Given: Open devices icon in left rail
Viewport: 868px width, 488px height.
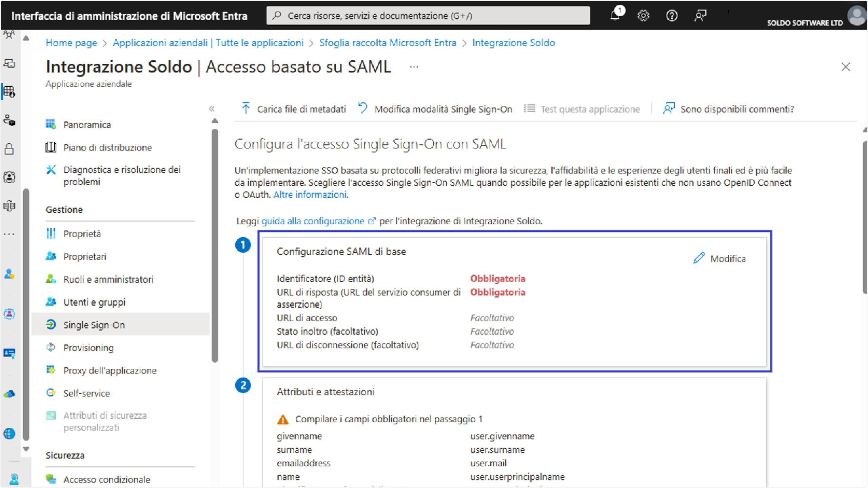Looking at the screenshot, I should 9,63.
